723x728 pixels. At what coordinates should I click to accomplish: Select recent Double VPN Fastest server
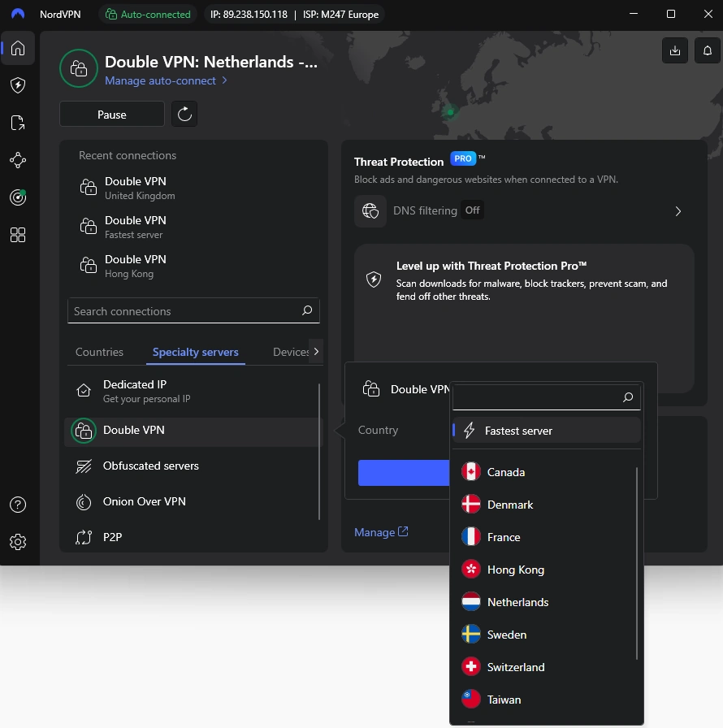(x=193, y=227)
